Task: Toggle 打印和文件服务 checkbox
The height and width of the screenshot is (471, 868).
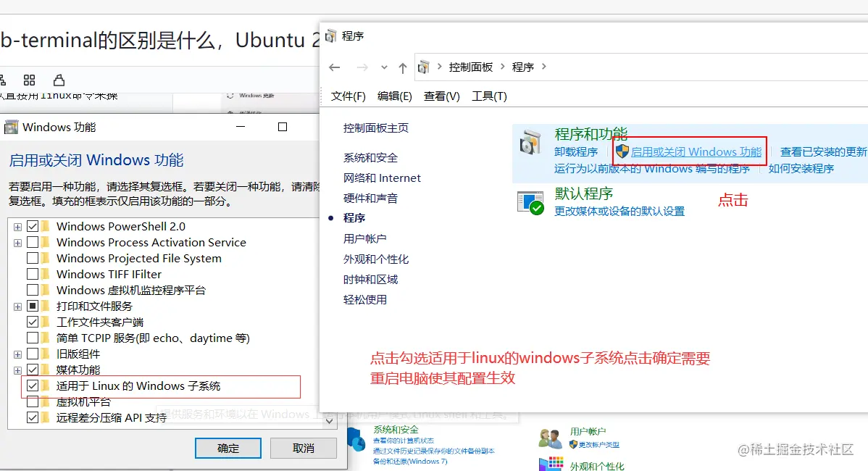Action: pos(33,306)
